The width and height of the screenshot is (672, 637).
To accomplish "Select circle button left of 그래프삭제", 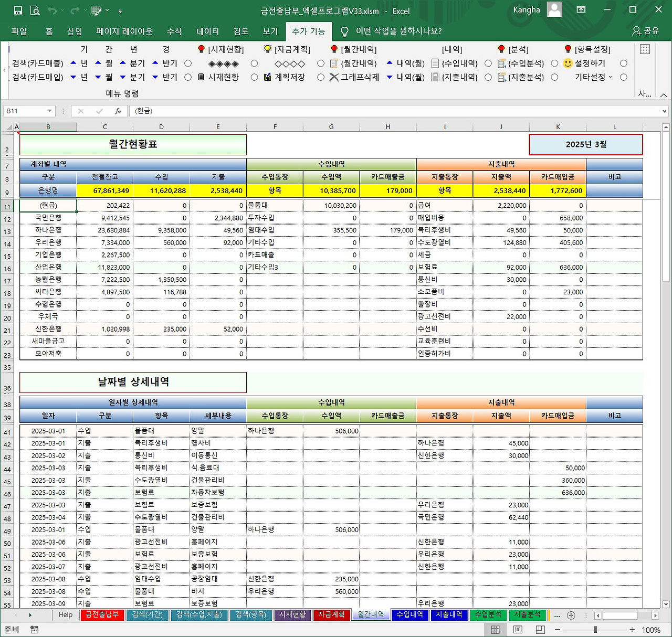I will point(321,77).
